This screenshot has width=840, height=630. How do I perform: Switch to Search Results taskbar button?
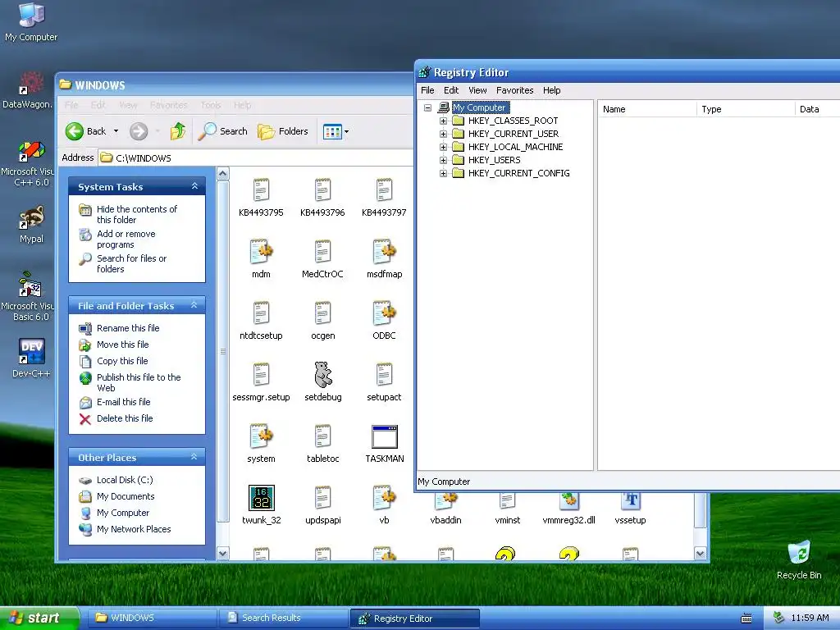click(283, 619)
